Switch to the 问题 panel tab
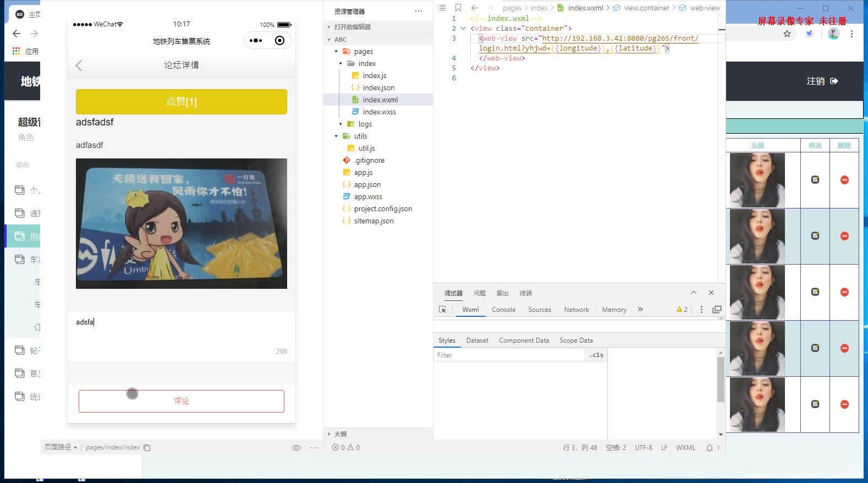 480,293
